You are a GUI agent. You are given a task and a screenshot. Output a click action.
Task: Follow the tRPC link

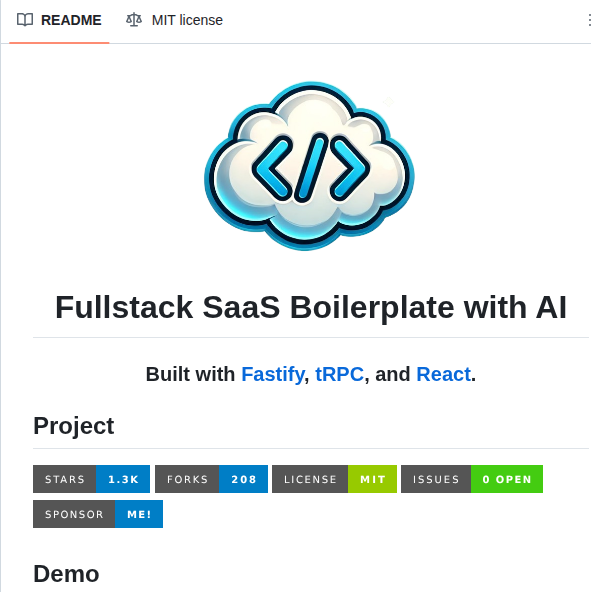339,374
